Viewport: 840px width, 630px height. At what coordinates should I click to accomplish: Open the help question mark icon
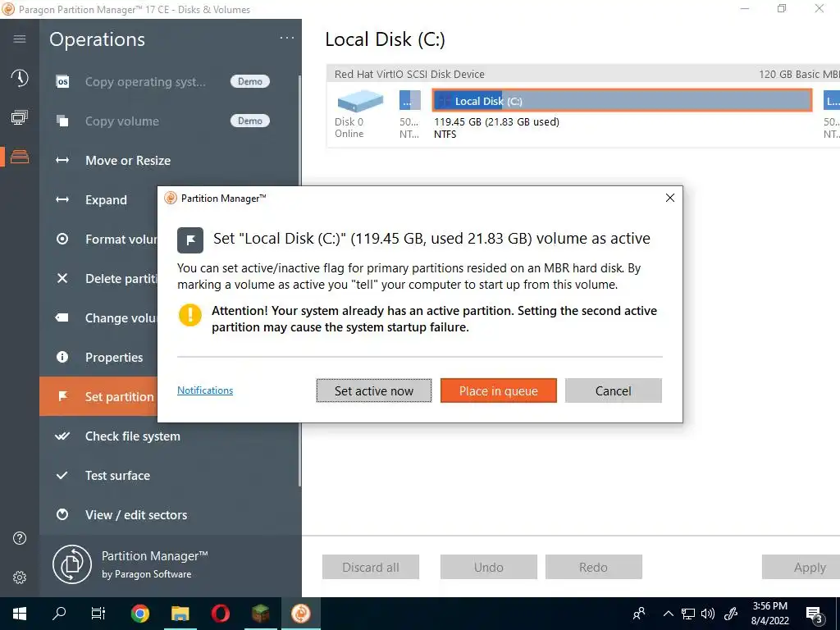coord(20,538)
